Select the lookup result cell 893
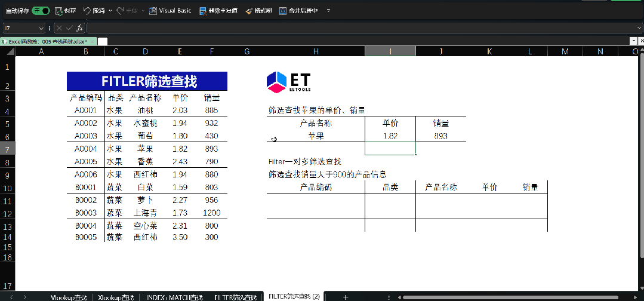Viewport: 644px width, 301px height. click(440, 136)
